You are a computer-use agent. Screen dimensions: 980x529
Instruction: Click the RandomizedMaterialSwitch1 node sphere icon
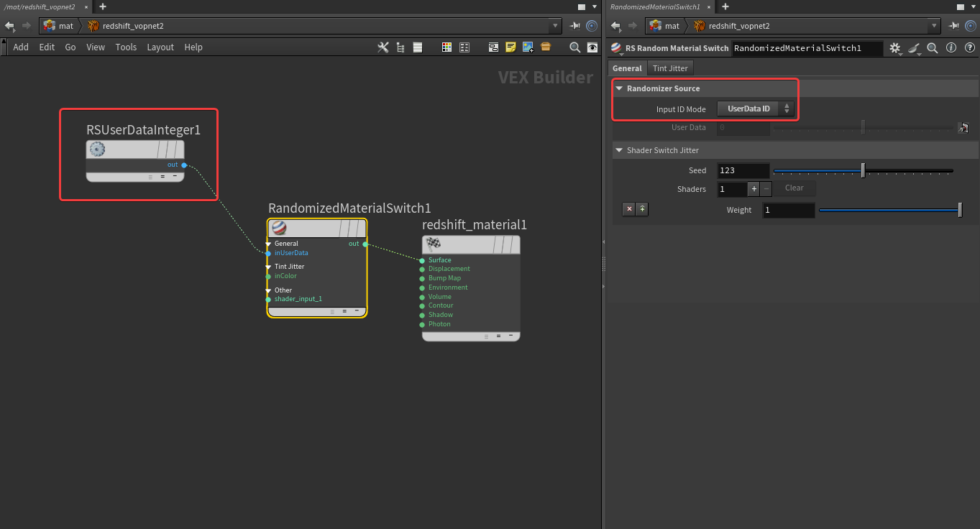click(x=279, y=228)
